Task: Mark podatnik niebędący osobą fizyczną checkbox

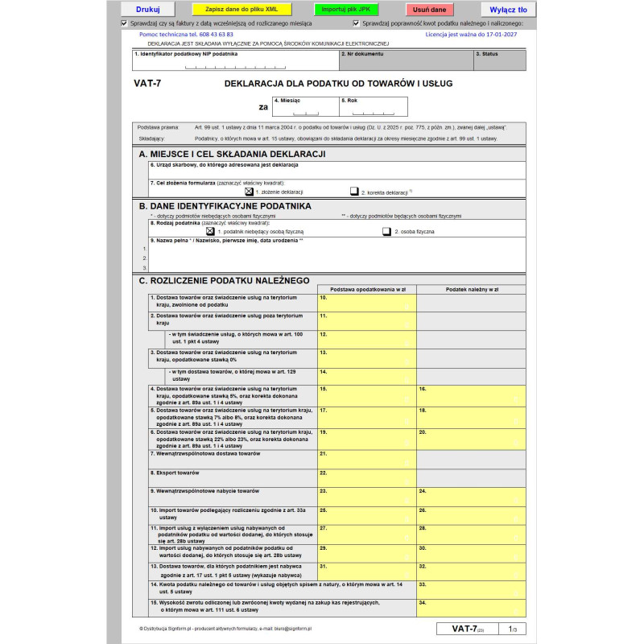Action: point(210,231)
